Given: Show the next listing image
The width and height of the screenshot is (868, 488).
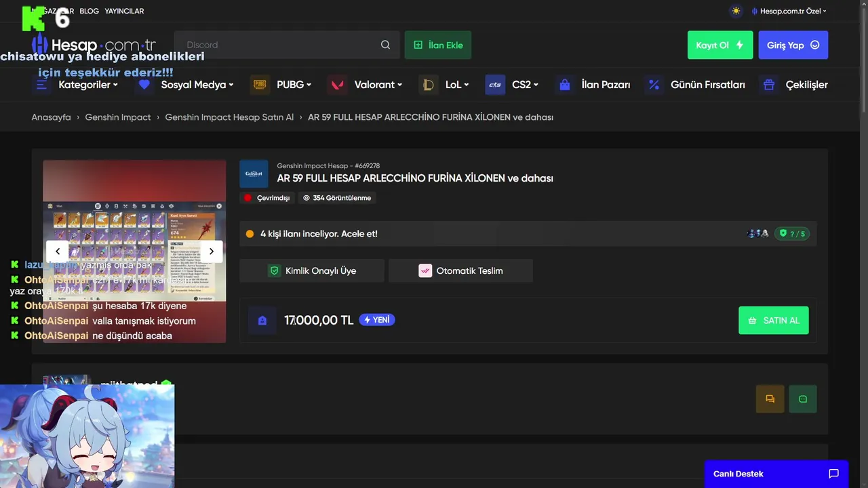Looking at the screenshot, I should coord(211,251).
